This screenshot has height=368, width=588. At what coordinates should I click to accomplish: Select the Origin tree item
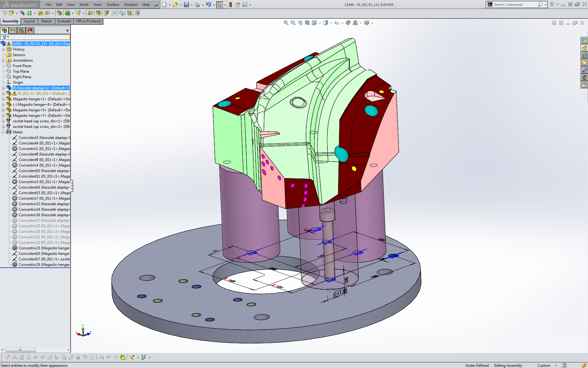coord(18,82)
